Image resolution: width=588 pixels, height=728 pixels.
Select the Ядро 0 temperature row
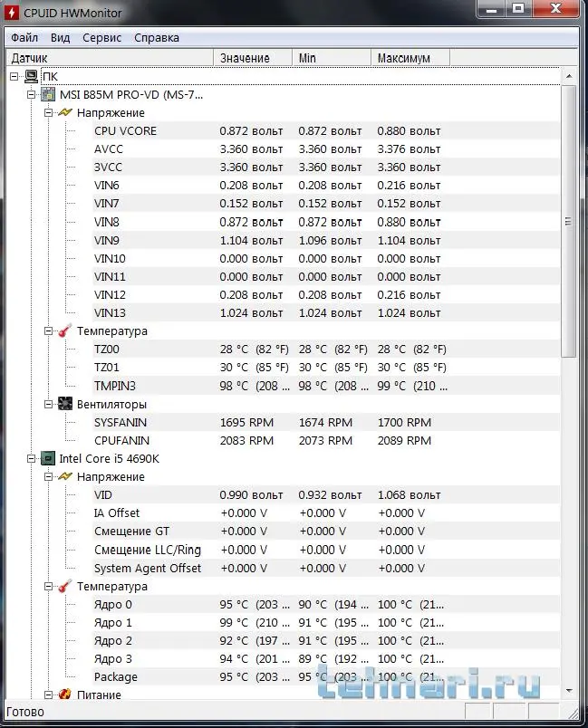[x=325, y=605]
